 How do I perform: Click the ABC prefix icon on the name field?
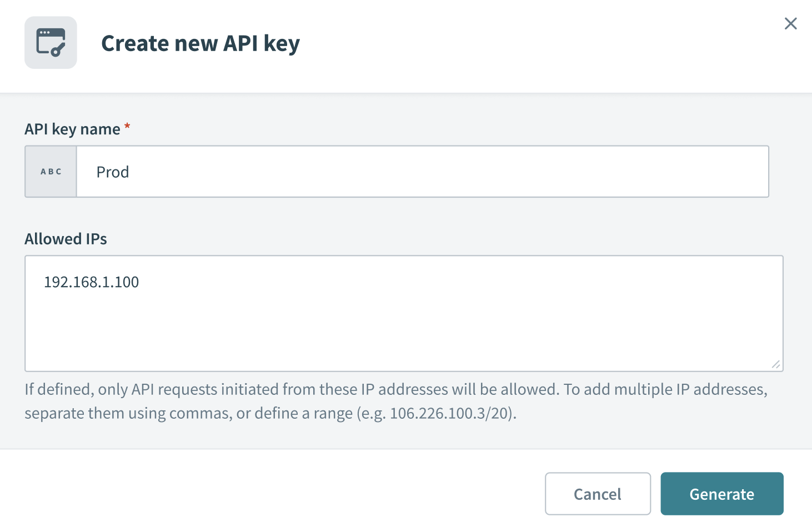click(x=51, y=172)
